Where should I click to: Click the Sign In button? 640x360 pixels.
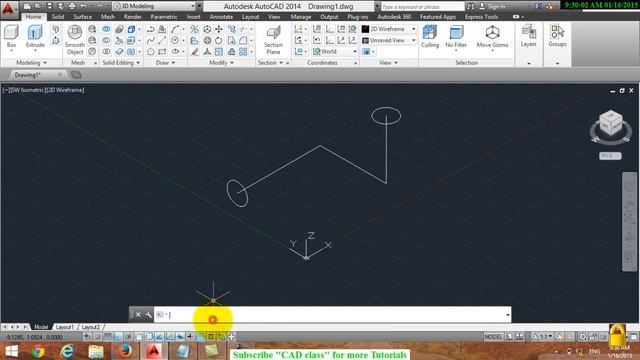click(x=492, y=7)
